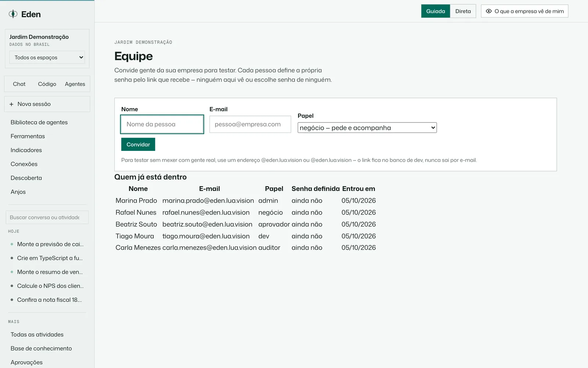The width and height of the screenshot is (588, 368).
Task: Click the auditor role in Carla Menezes row
Action: pos(269,248)
